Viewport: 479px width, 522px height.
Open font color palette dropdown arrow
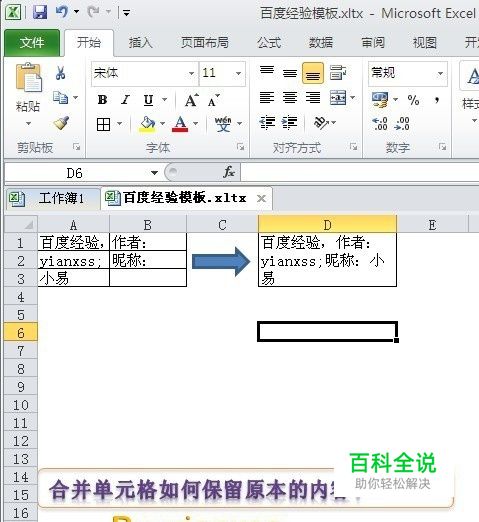(x=196, y=124)
